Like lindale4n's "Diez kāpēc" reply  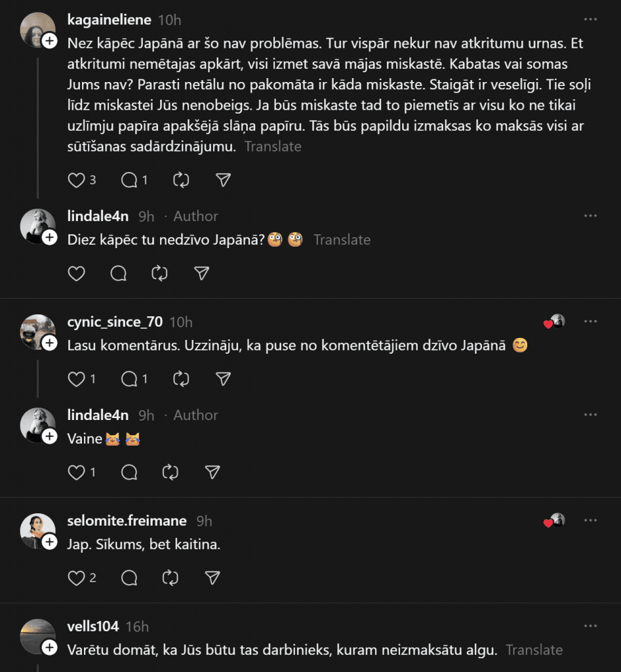point(77,273)
